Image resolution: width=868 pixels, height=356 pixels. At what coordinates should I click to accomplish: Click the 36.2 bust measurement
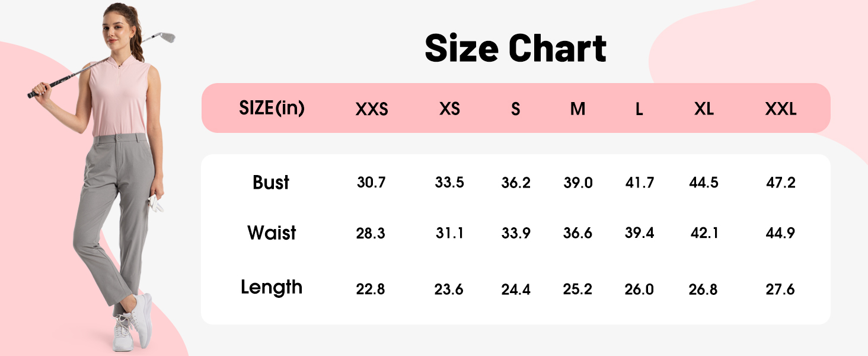pyautogui.click(x=516, y=183)
